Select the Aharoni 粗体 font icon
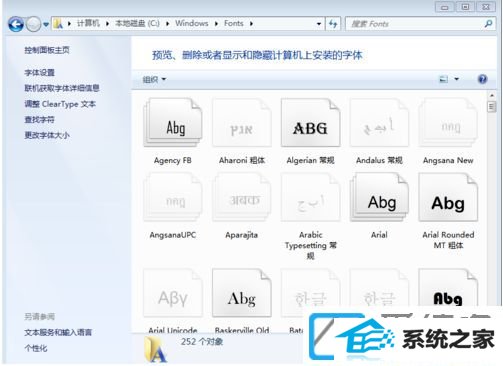This screenshot has width=503, height=366. [x=242, y=123]
